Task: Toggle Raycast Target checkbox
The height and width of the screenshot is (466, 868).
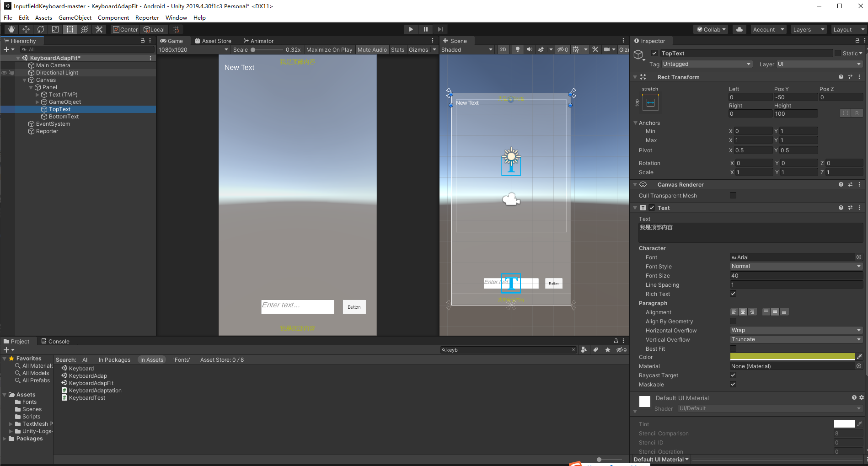Action: click(733, 375)
